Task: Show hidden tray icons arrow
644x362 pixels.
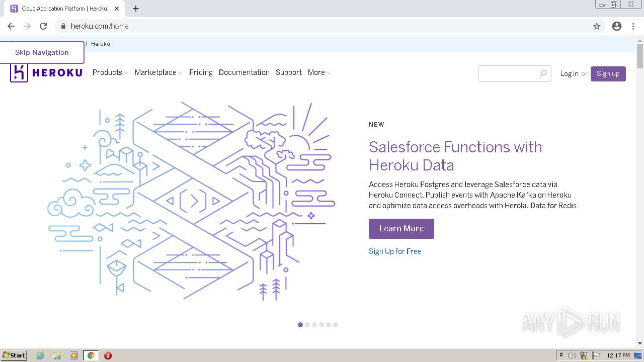Action: 561,355
